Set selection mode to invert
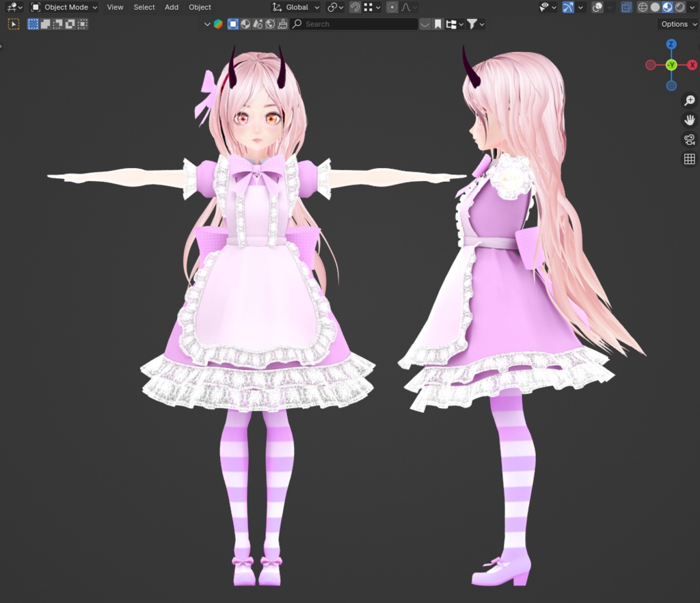The height and width of the screenshot is (603, 700). pyautogui.click(x=70, y=24)
